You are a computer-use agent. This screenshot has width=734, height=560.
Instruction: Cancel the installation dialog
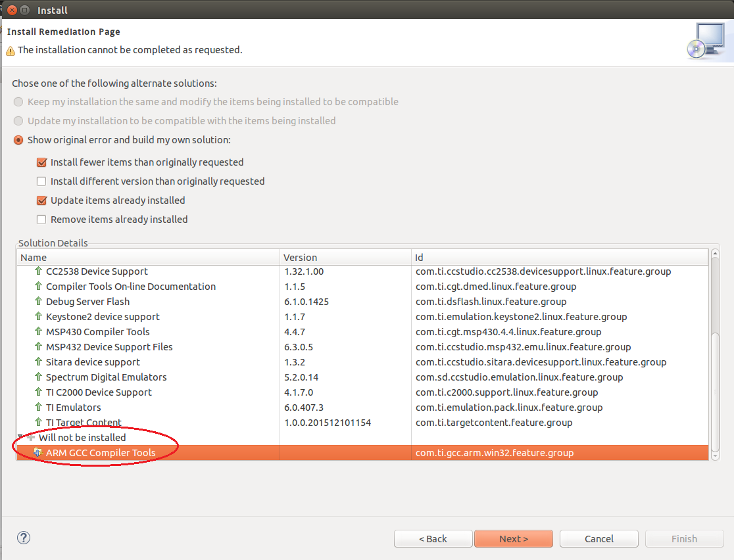[x=599, y=538]
